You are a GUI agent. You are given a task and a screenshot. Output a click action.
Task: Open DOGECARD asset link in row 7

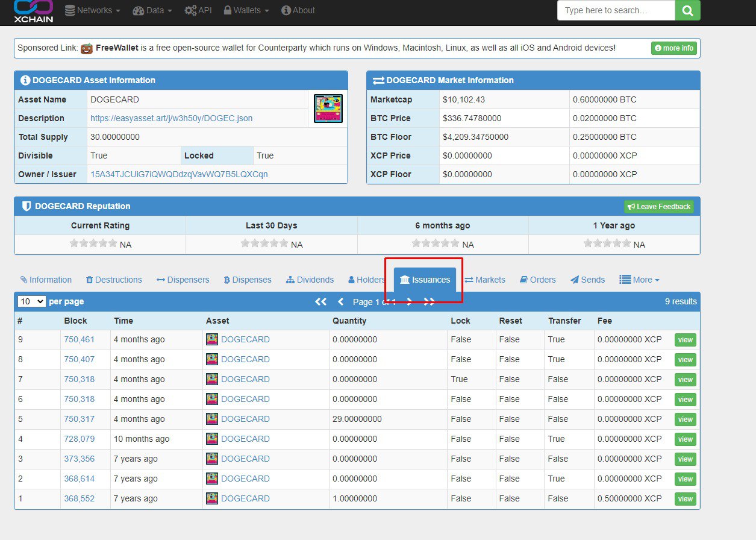(245, 379)
